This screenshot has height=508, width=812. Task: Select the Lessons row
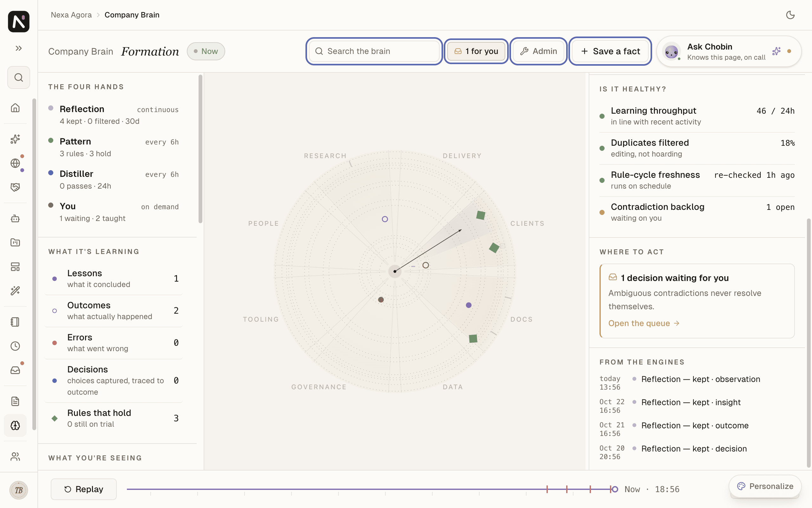[x=114, y=278]
